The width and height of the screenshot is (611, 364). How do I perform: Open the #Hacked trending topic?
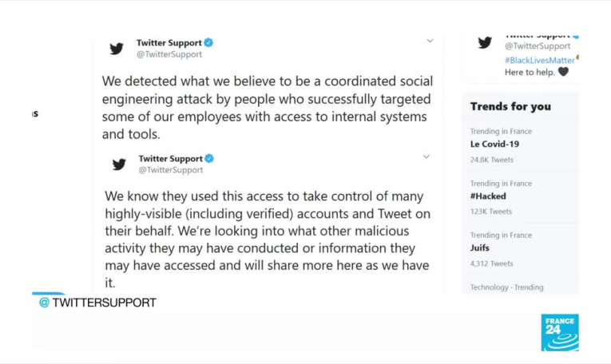(488, 196)
